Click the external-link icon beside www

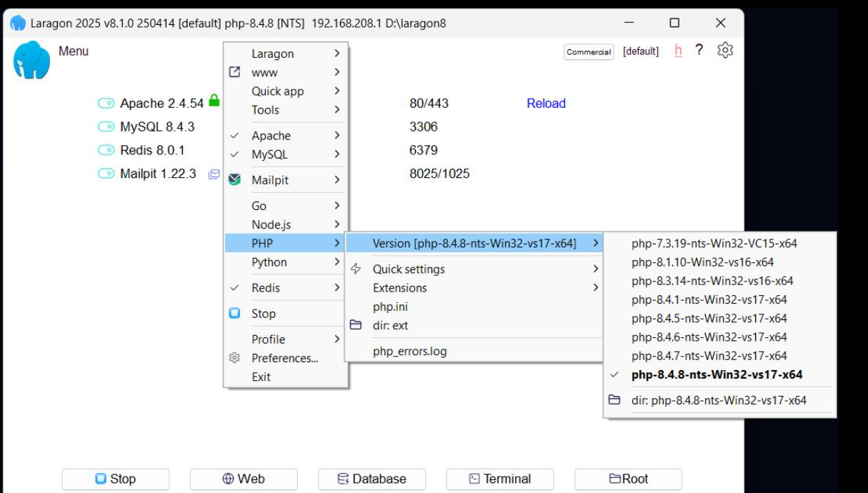pyautogui.click(x=234, y=72)
